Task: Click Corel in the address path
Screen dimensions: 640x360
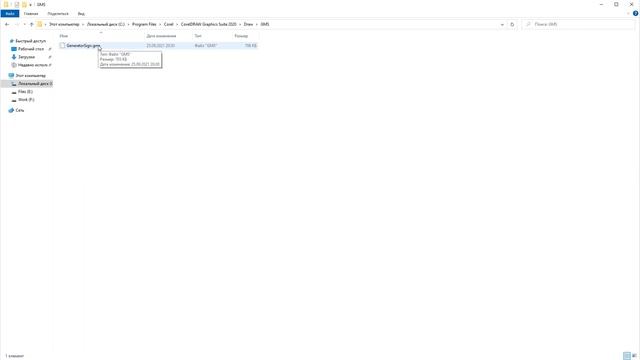Action: 169,24
